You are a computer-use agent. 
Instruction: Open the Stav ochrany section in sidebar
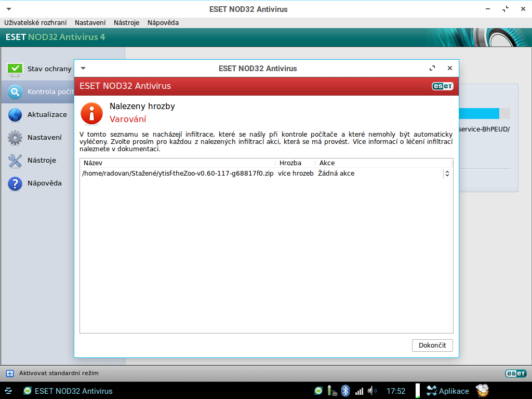coord(39,69)
